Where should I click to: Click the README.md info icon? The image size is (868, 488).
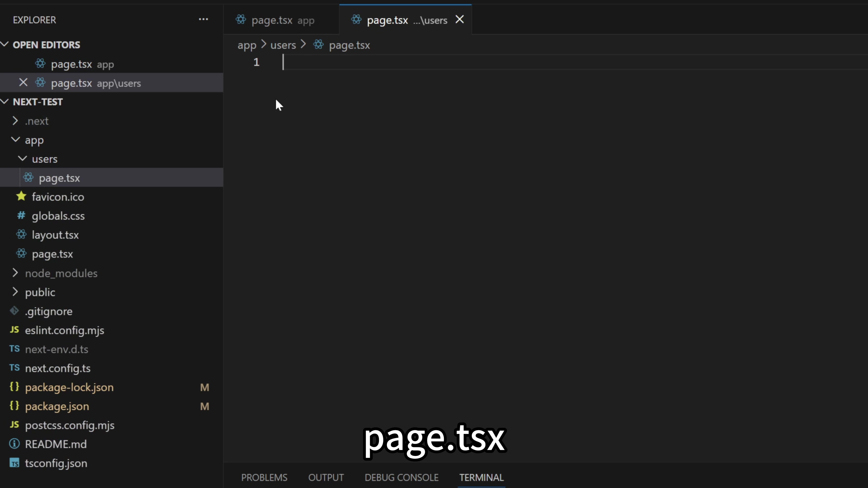click(x=14, y=443)
